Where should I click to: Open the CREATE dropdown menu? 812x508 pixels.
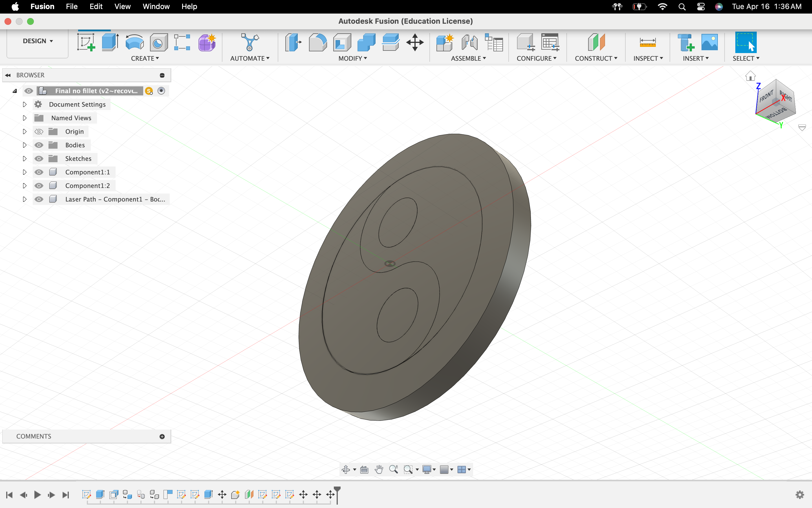[145, 58]
